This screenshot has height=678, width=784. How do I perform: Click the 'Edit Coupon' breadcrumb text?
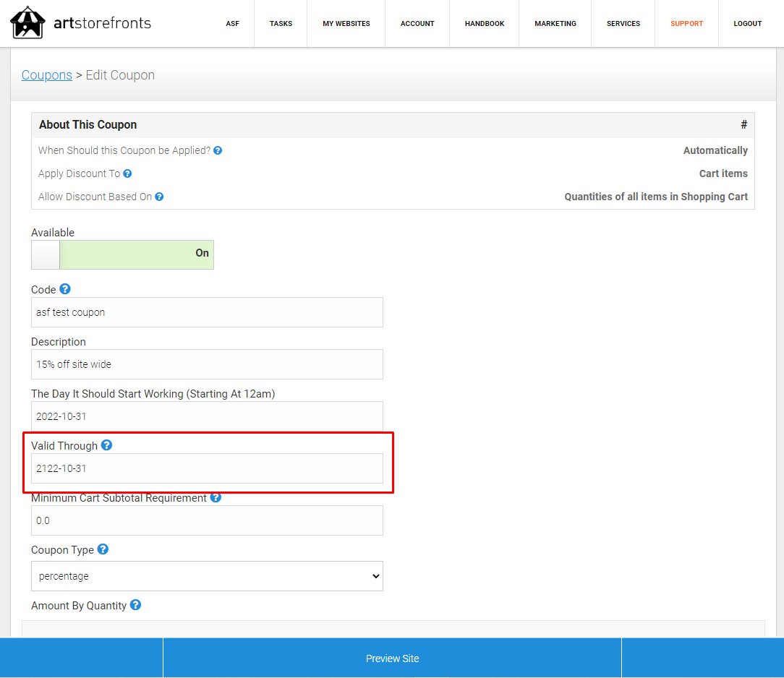point(121,75)
